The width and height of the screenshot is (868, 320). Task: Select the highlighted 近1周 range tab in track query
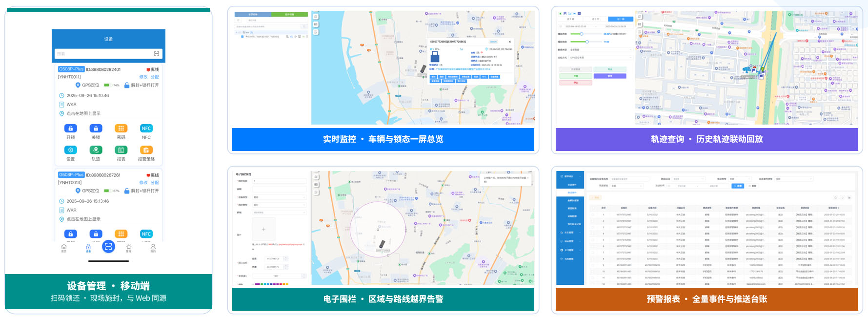click(x=621, y=19)
